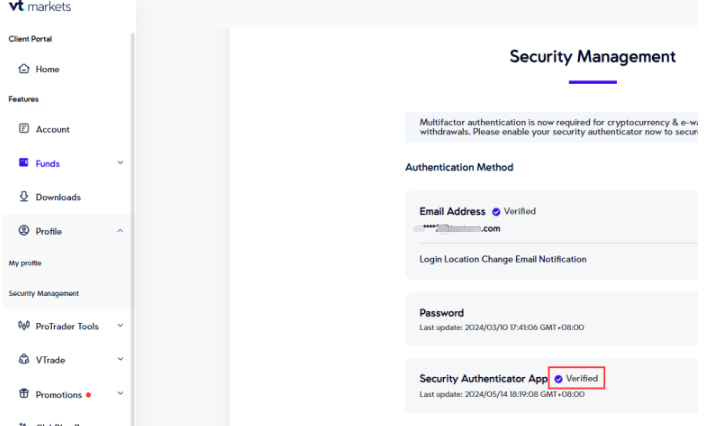Click Email Address verified checkmark badge
This screenshot has height=426, width=717.
pos(495,212)
